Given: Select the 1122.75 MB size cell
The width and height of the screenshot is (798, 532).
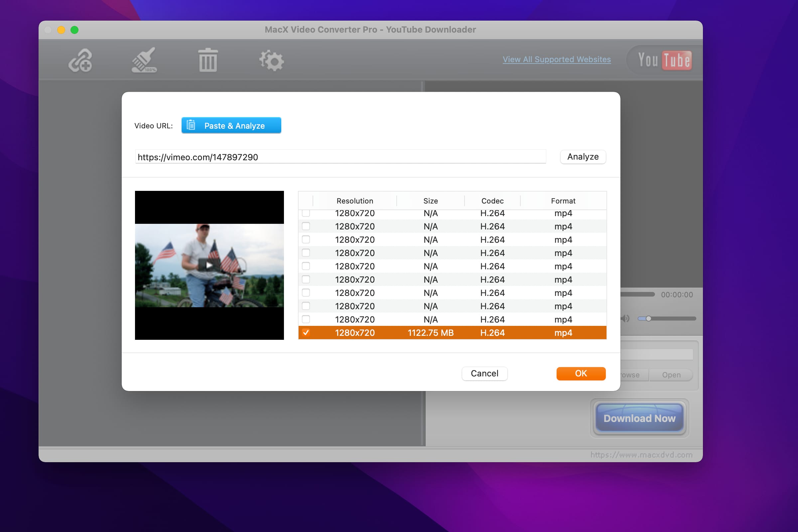Looking at the screenshot, I should pyautogui.click(x=430, y=333).
